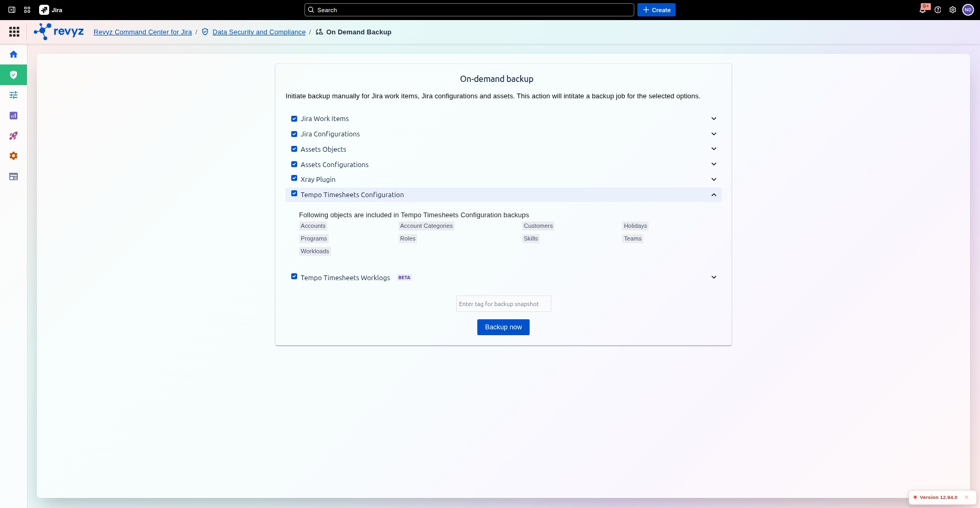Click the backup snapshot tag field
Screen dimensions: 980x508
tap(504, 304)
